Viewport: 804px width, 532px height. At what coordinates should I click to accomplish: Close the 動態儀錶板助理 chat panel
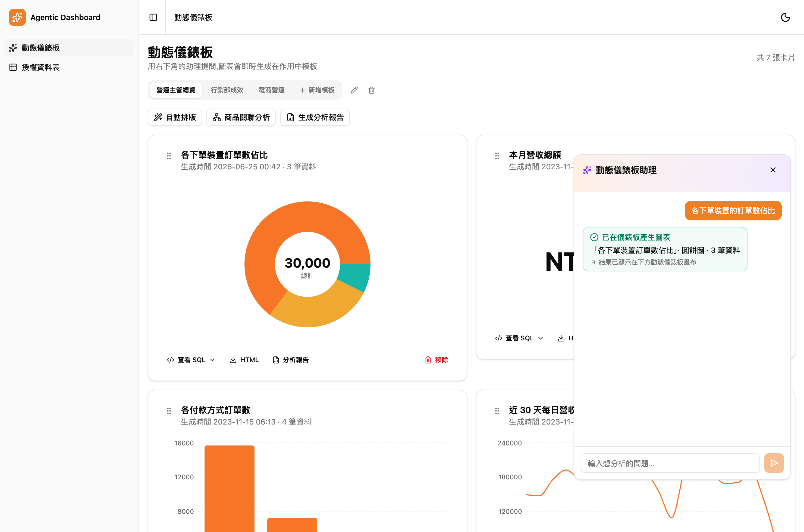pos(773,170)
